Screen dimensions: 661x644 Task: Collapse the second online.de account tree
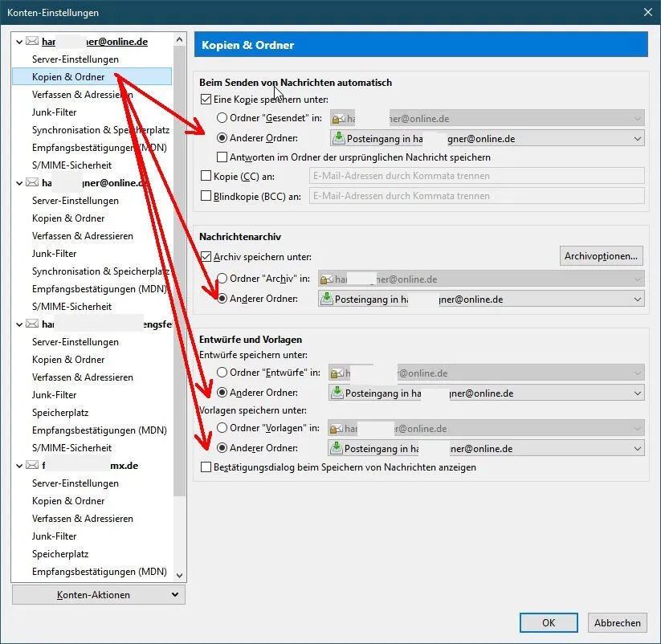(19, 183)
